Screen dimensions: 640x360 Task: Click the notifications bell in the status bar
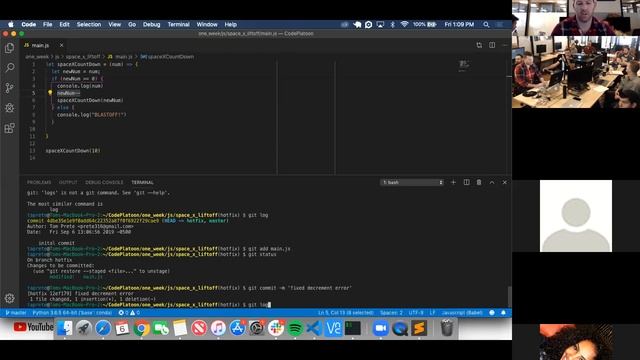tap(503, 313)
